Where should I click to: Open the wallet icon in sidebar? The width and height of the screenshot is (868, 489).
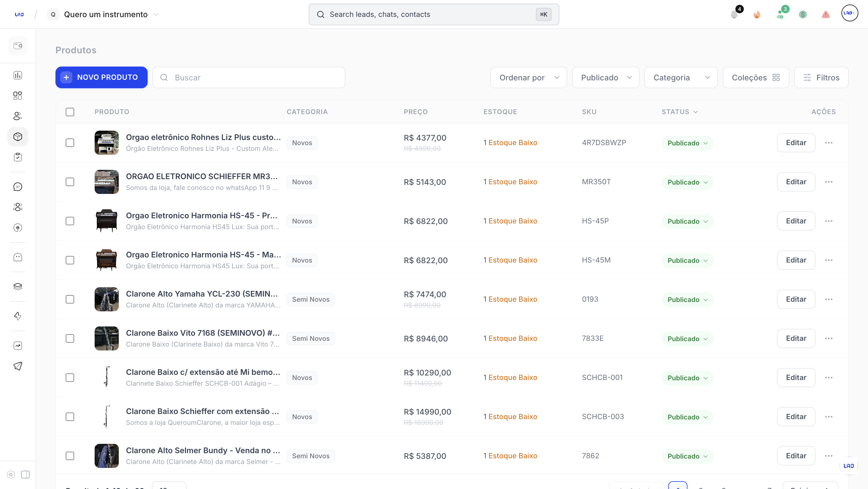point(18,46)
